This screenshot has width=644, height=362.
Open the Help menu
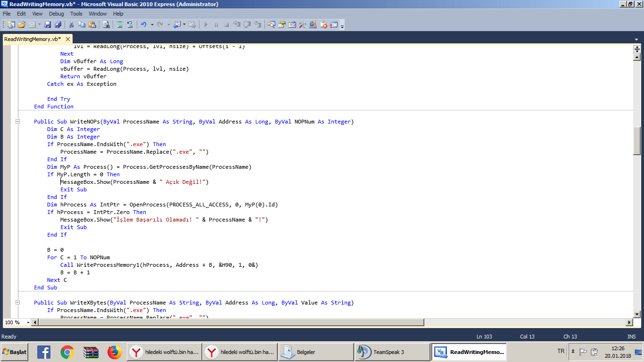tap(118, 14)
